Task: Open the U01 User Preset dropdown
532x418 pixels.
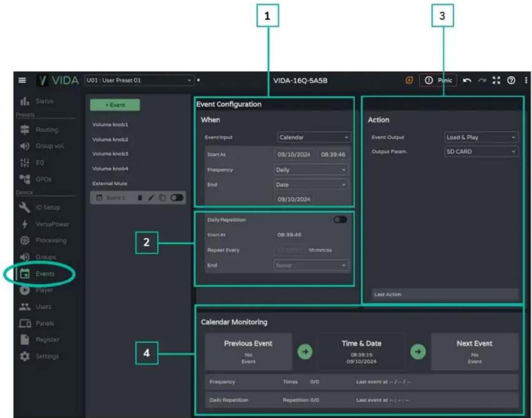Action: click(x=139, y=81)
